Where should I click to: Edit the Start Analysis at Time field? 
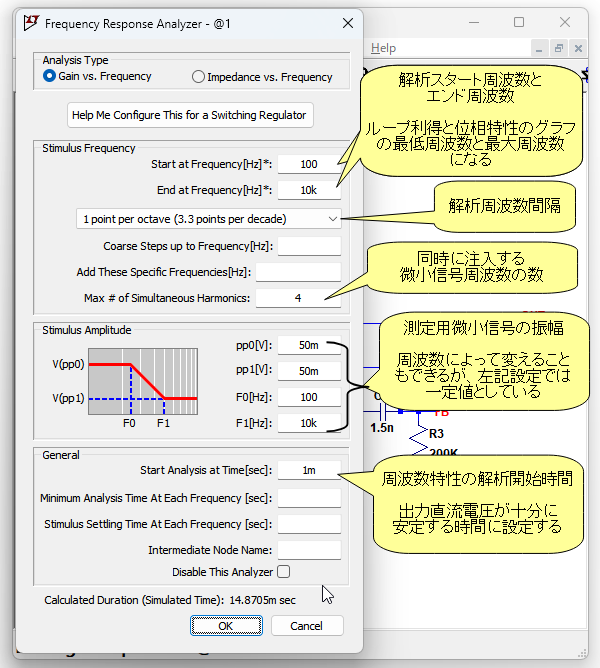[x=309, y=470]
